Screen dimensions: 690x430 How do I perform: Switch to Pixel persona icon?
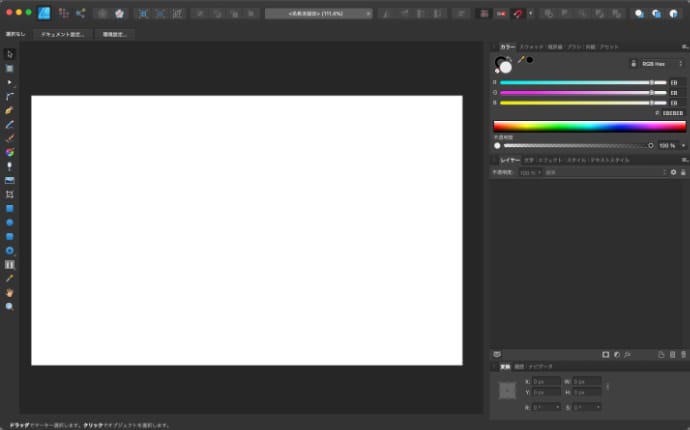click(64, 14)
